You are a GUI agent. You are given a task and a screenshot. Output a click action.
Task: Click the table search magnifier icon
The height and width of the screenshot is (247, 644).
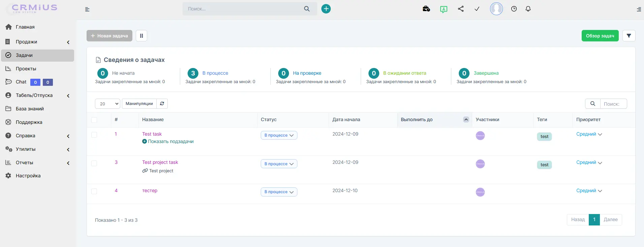point(593,104)
